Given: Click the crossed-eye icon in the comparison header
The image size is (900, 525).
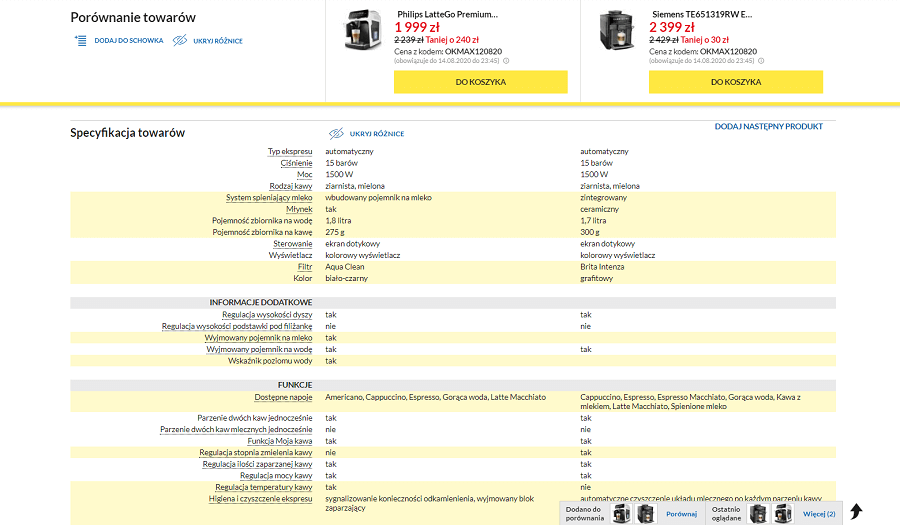Looking at the screenshot, I should 180,40.
